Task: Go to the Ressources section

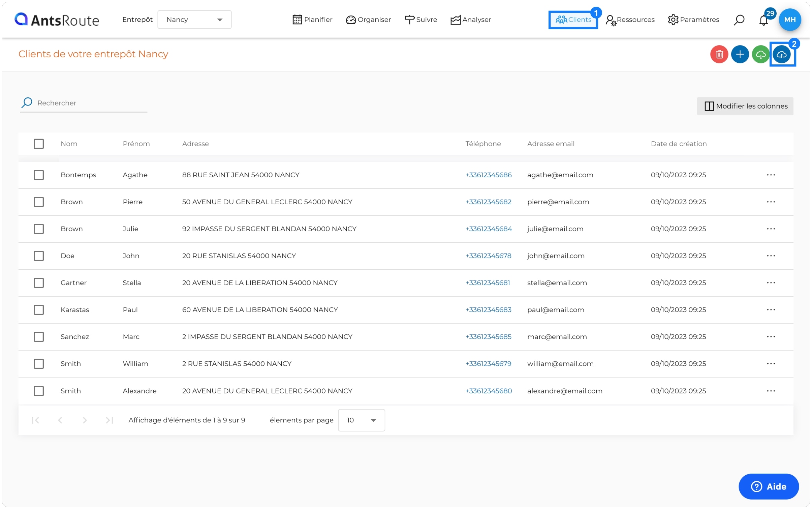Action: point(630,20)
